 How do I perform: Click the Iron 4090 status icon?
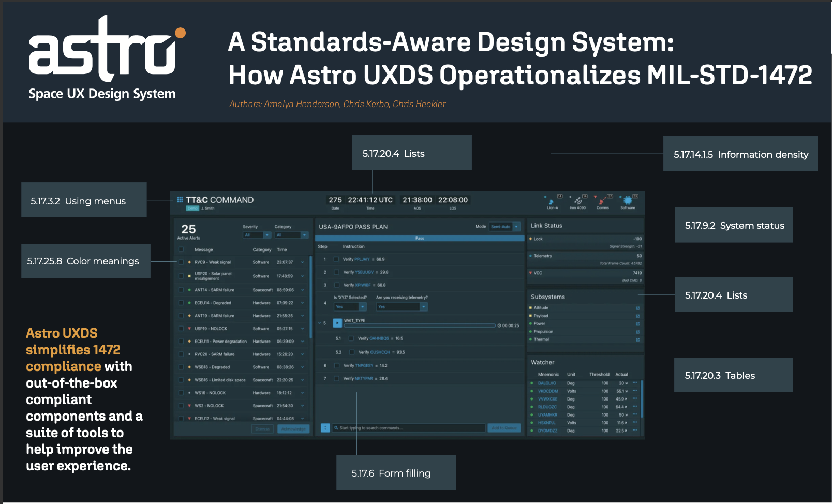(x=577, y=201)
